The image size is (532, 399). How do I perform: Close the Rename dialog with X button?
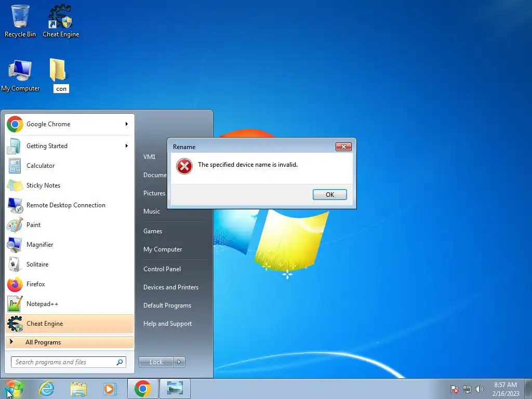tap(343, 147)
